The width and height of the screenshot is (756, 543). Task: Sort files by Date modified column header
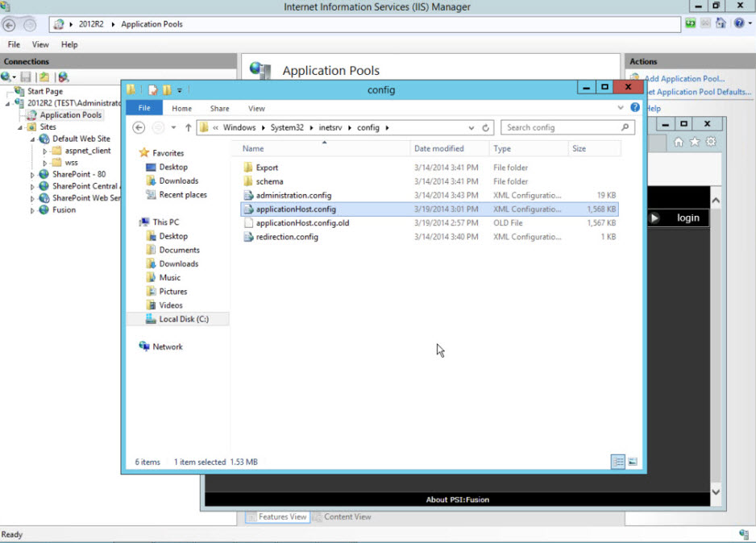[450, 148]
